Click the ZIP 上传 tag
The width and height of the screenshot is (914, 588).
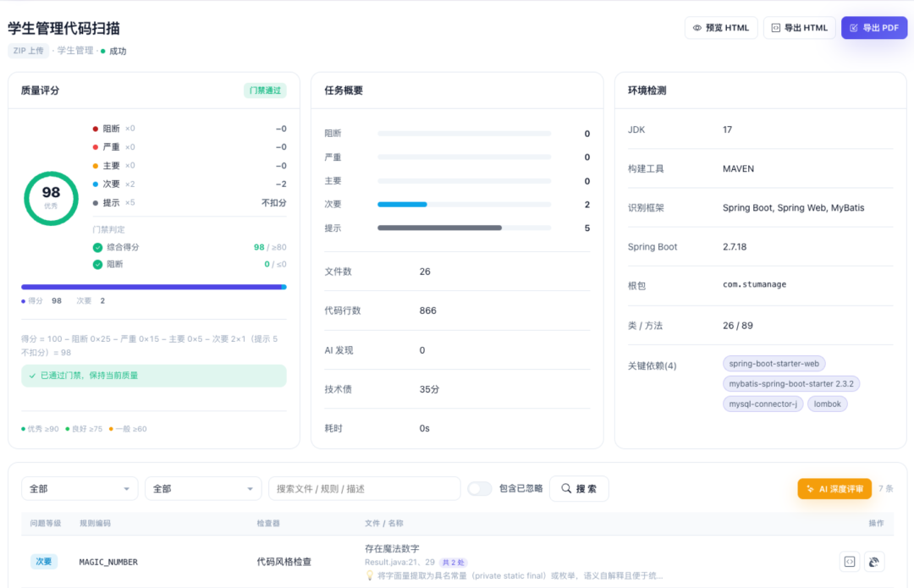29,51
